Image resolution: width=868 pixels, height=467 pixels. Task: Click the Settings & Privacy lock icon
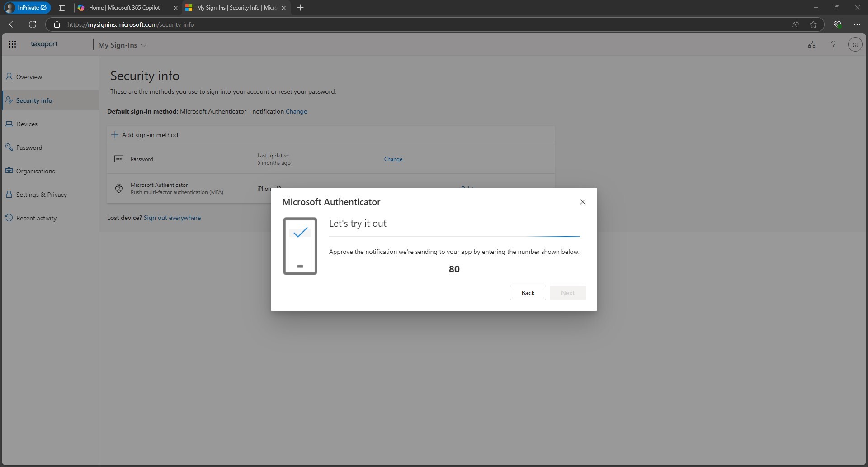9,194
